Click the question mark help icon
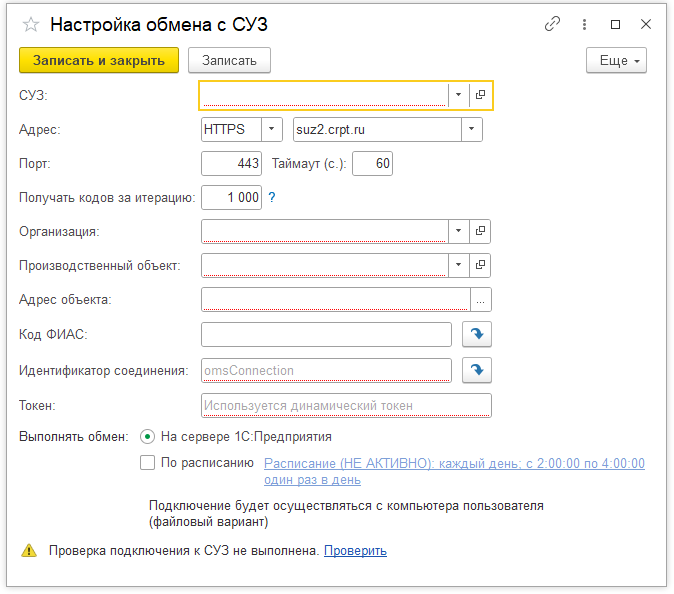 coord(272,197)
